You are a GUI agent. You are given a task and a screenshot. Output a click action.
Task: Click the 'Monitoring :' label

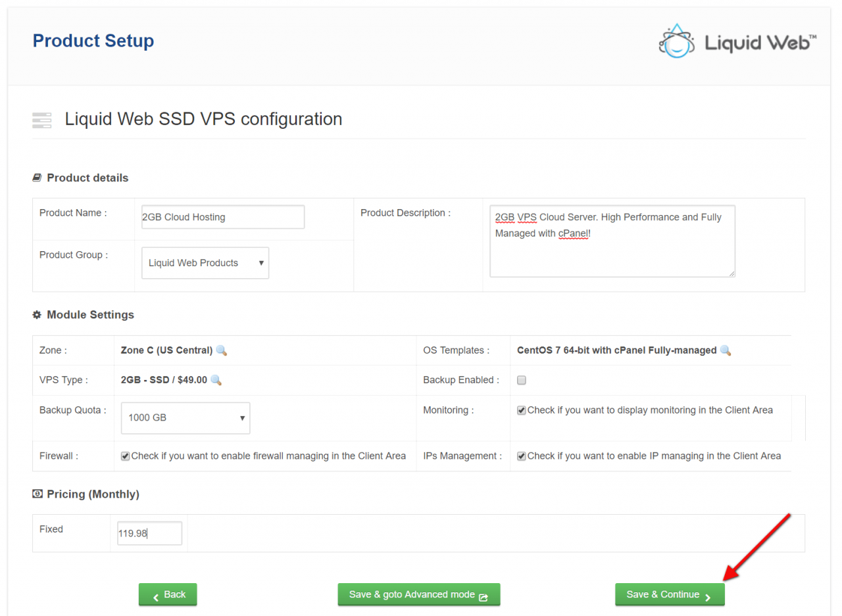click(x=448, y=410)
